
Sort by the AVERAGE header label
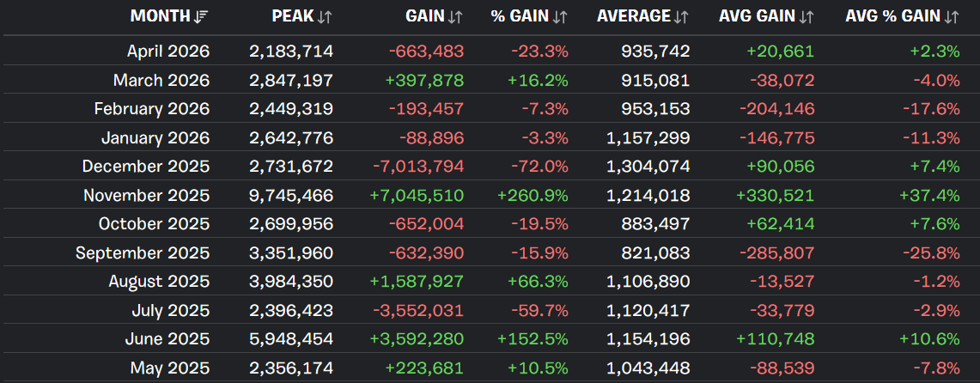pyautogui.click(x=634, y=17)
